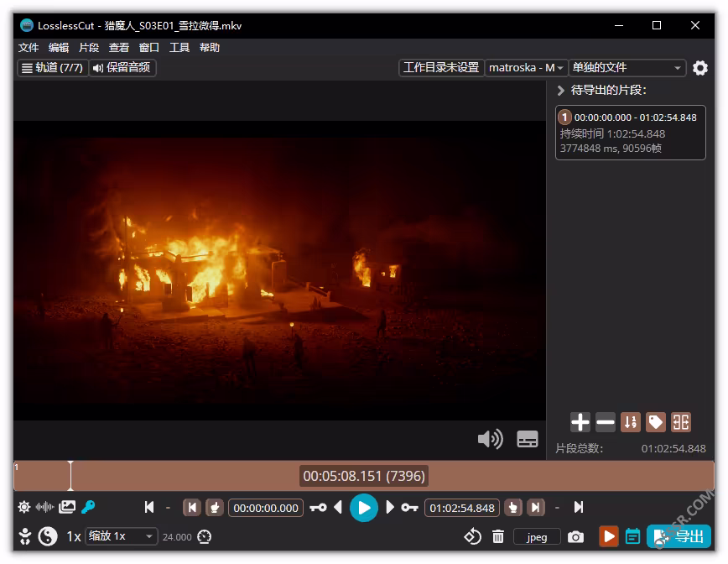Viewport: 728px width, 564px height.
Task: Toggle subtitles icon below video
Action: pos(528,439)
